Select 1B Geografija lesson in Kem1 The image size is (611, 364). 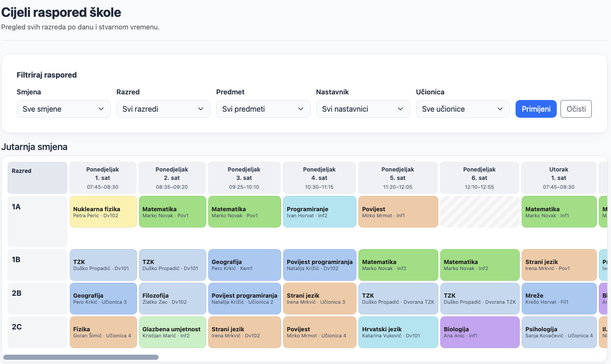click(244, 265)
